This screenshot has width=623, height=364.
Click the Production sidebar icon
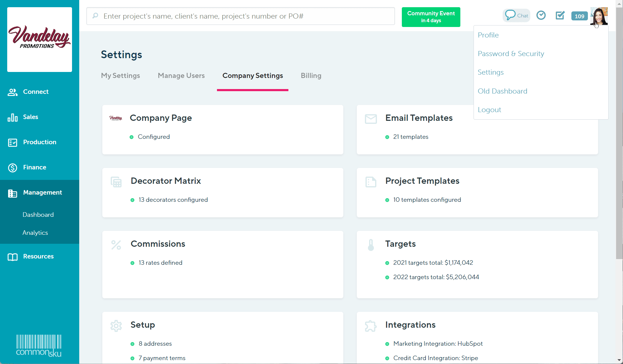click(12, 143)
